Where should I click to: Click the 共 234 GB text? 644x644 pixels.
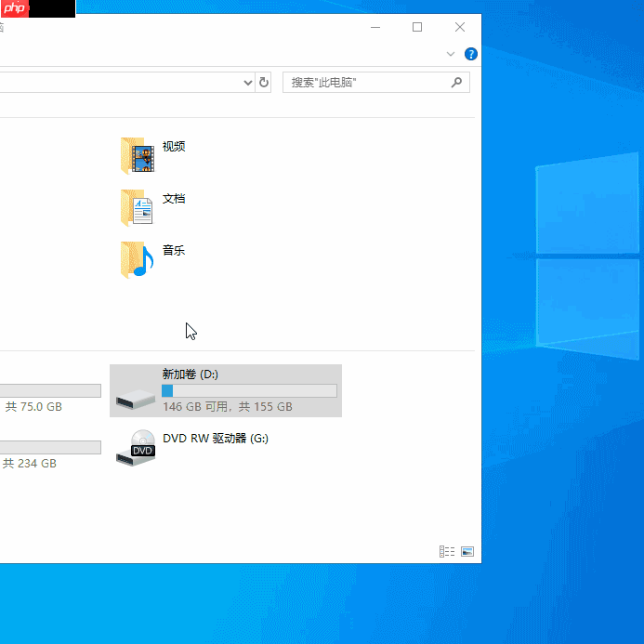[x=29, y=464]
